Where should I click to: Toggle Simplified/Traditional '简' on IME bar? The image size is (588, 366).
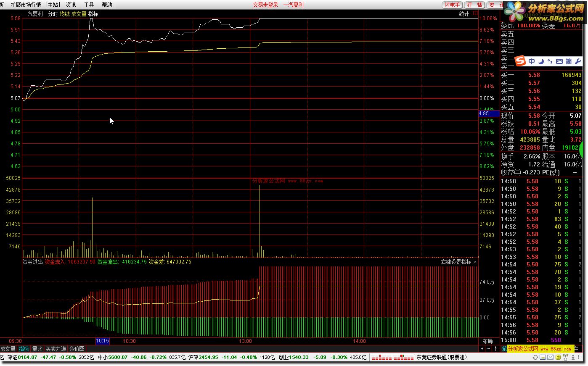click(568, 61)
